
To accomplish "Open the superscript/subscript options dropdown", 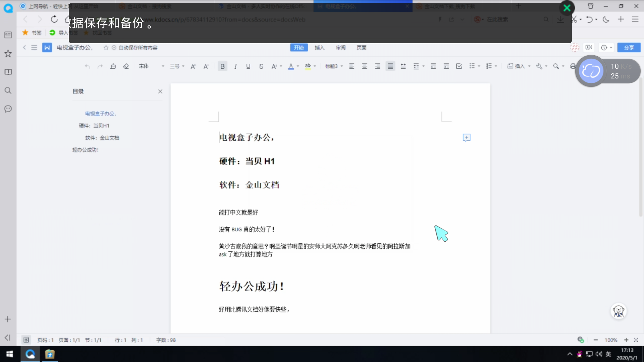I will click(x=277, y=66).
